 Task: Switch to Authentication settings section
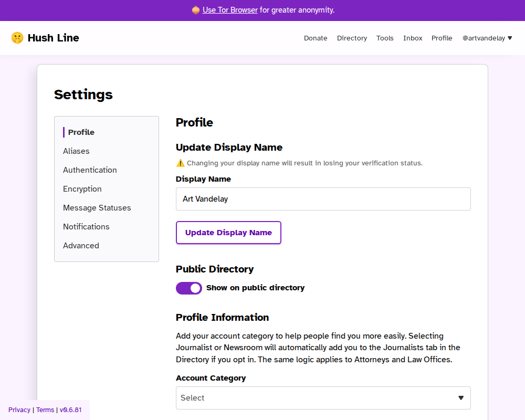pyautogui.click(x=90, y=170)
